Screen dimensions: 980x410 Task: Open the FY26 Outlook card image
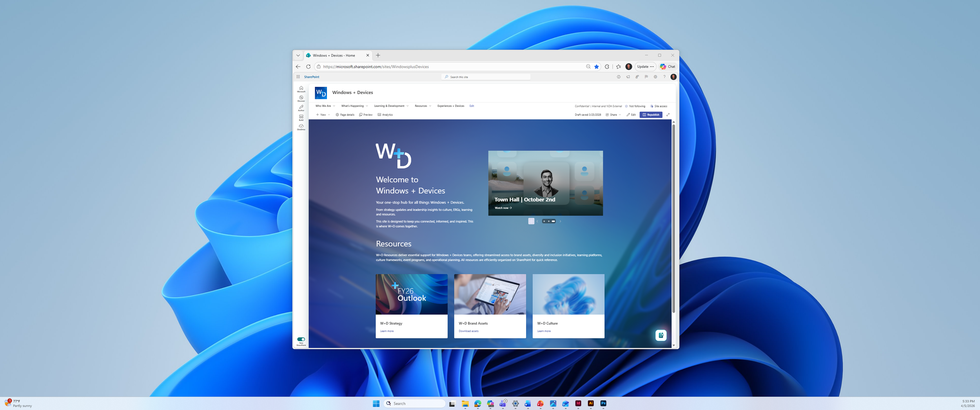point(412,294)
